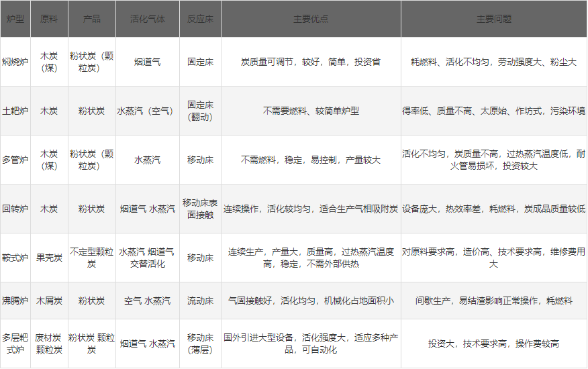Image resolution: width=588 pixels, height=369 pixels.
Task: Click the 多层耙式炉 row label
Action: pos(15,344)
